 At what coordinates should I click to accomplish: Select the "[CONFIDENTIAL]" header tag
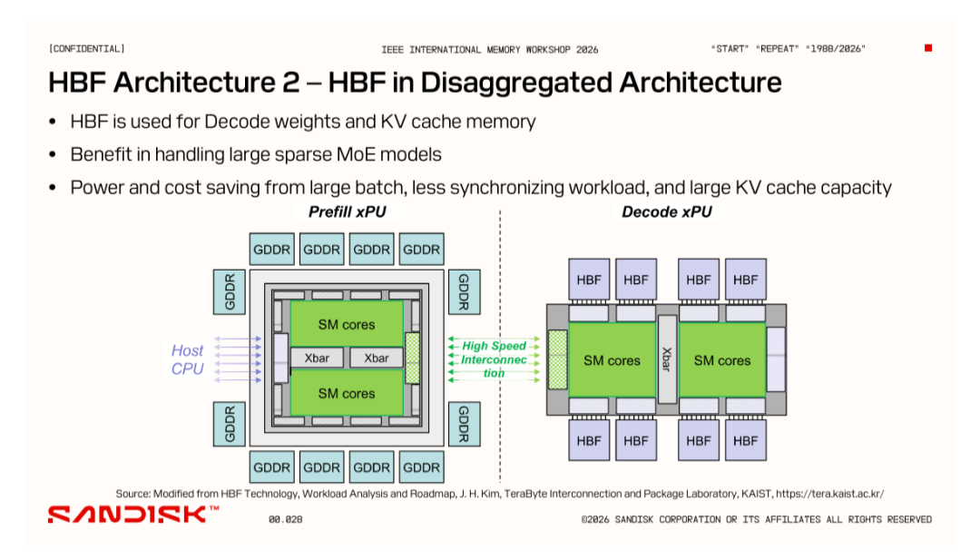click(87, 49)
